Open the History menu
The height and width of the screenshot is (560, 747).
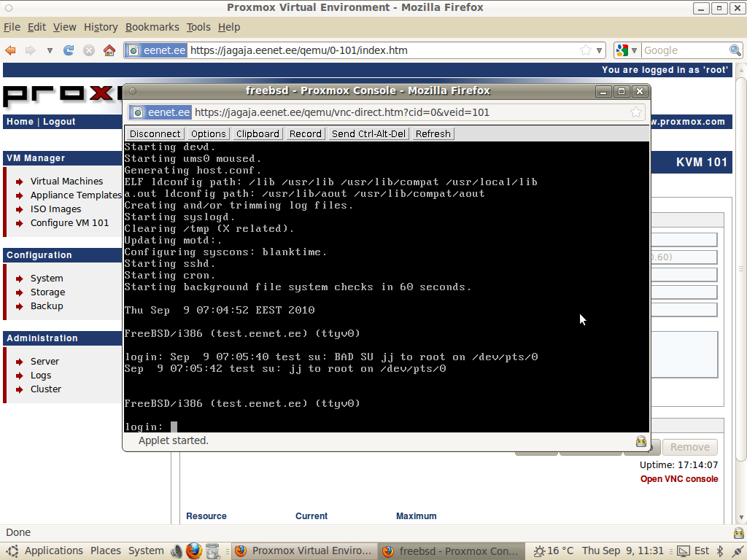[101, 27]
